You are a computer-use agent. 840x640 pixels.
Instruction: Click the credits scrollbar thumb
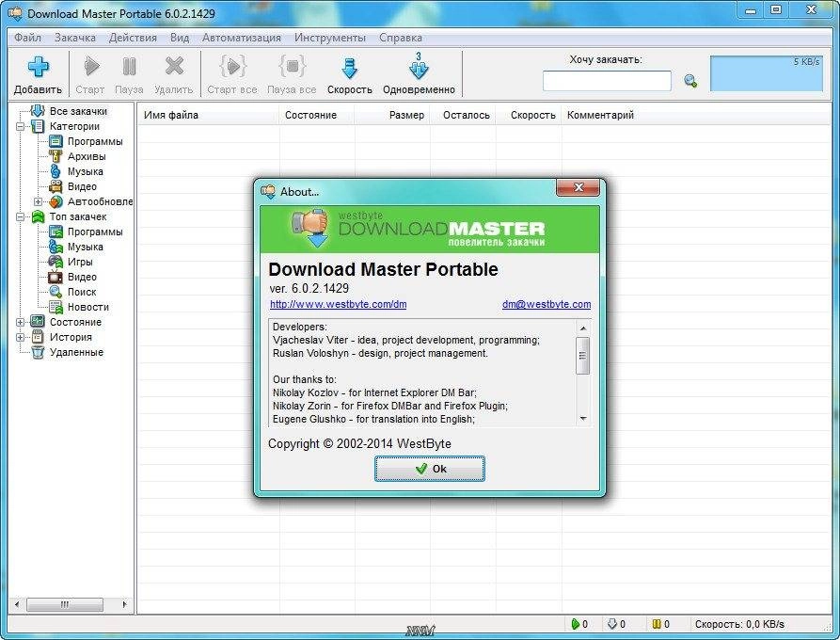583,356
